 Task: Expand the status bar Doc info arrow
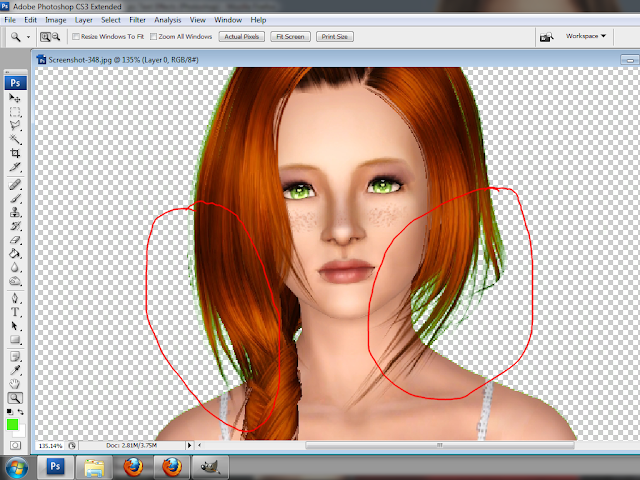(189, 445)
